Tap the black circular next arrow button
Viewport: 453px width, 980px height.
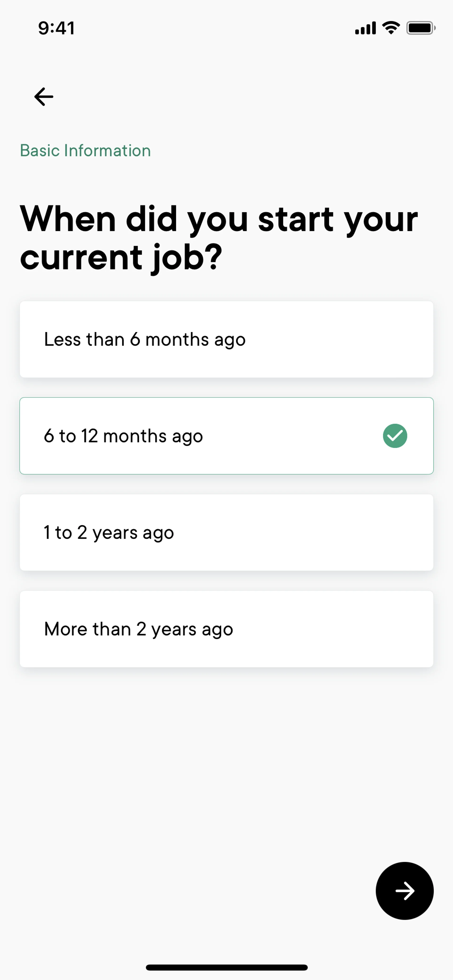[x=404, y=891]
